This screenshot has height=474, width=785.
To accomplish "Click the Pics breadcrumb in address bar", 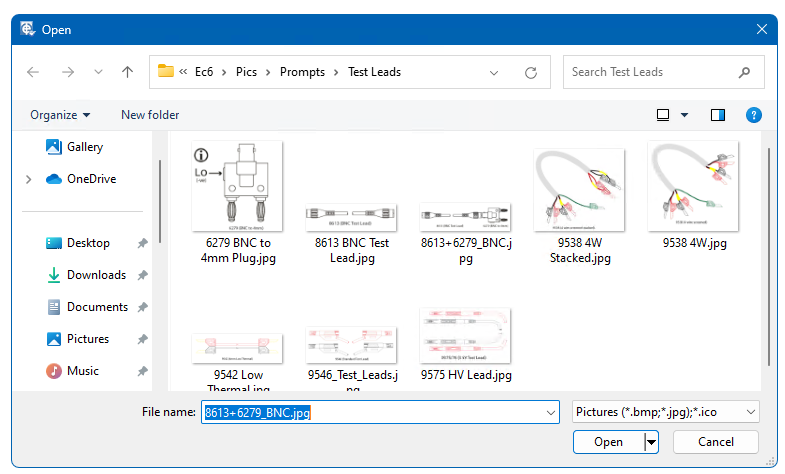I will pyautogui.click(x=246, y=72).
